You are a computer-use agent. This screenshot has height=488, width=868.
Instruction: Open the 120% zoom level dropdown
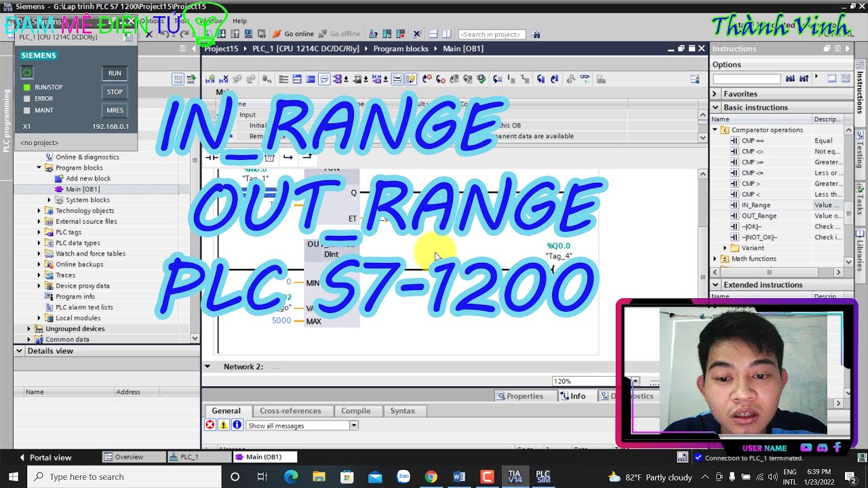tap(634, 382)
